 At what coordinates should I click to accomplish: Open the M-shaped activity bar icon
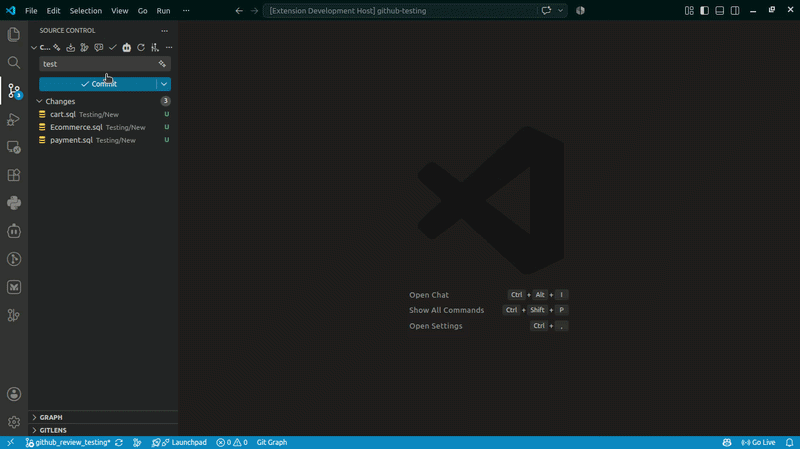14,287
